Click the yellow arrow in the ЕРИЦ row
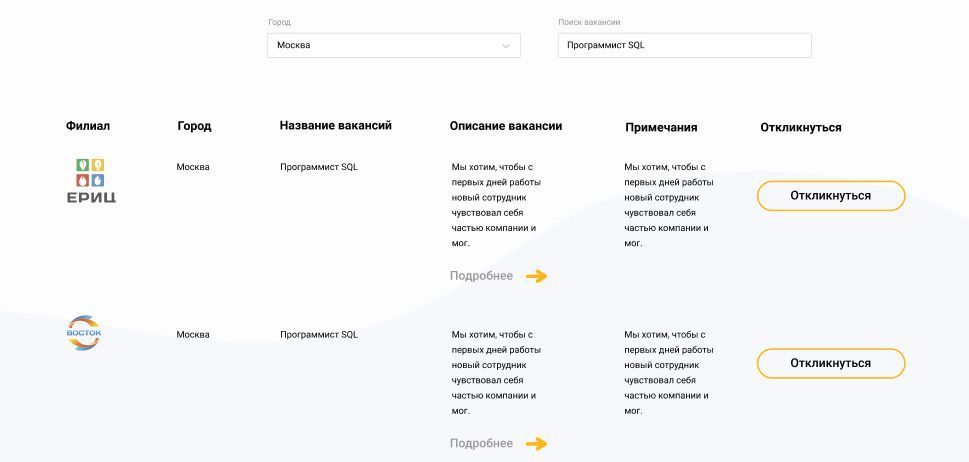 [x=537, y=277]
